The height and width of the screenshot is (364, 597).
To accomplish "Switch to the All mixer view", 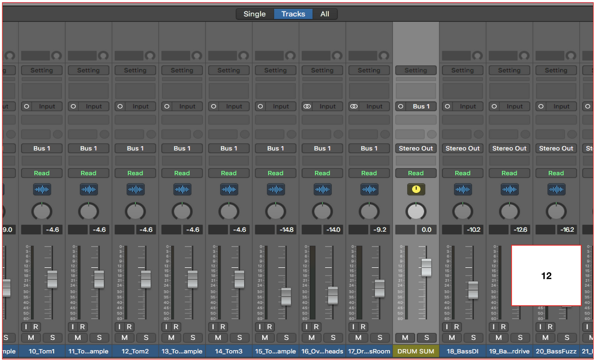I will click(x=325, y=14).
